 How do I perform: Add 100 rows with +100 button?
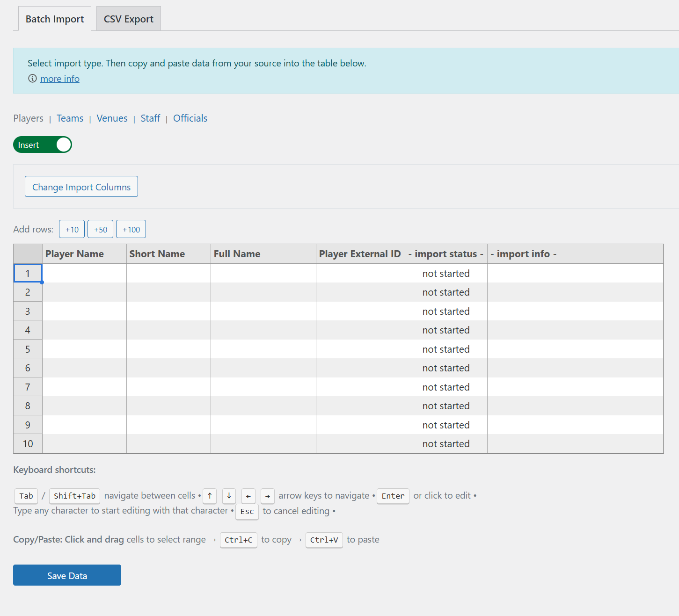click(131, 230)
